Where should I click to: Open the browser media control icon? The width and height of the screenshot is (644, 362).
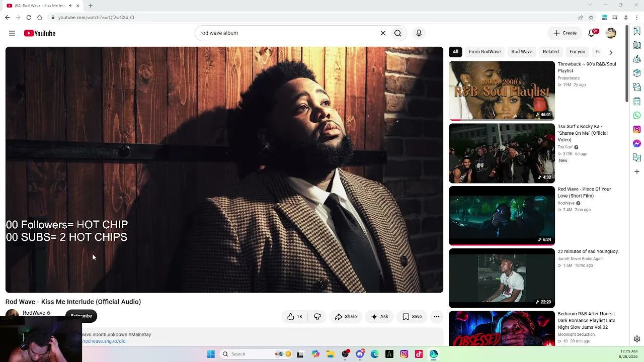(614, 17)
